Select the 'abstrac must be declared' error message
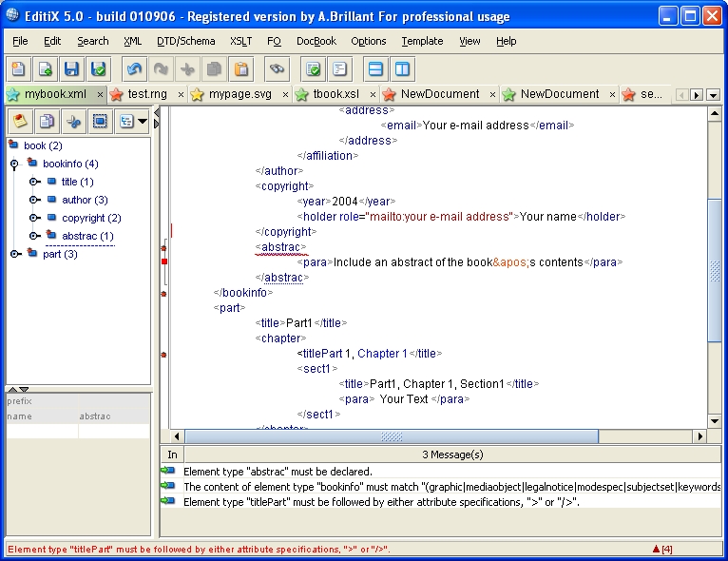This screenshot has height=561, width=728. point(440,472)
